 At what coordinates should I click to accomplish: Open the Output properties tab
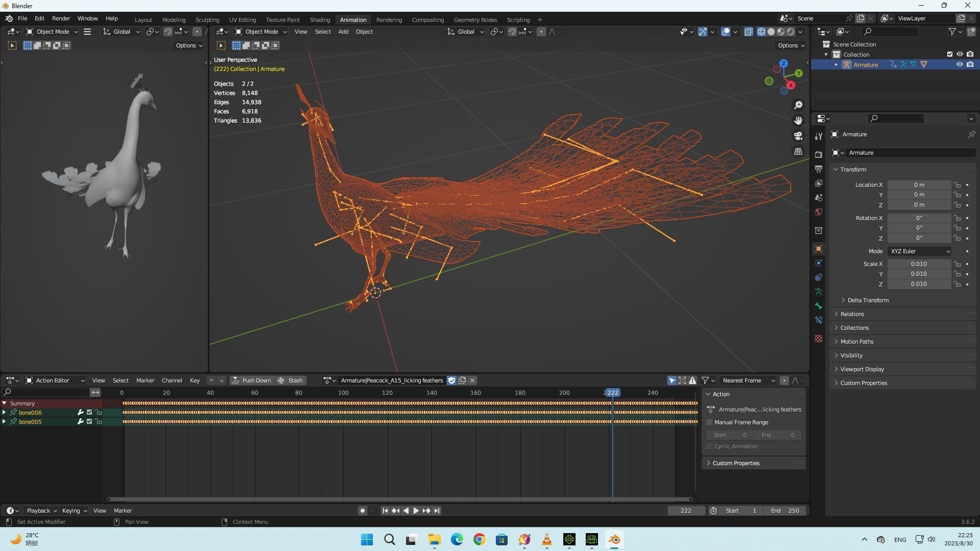(819, 169)
